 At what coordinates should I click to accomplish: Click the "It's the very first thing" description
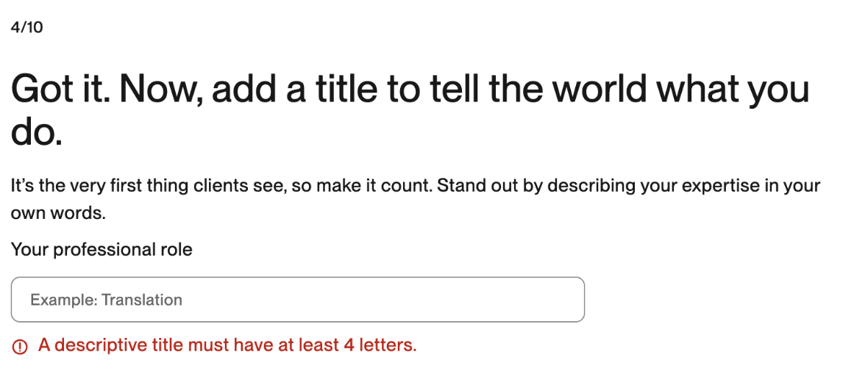coord(415,199)
